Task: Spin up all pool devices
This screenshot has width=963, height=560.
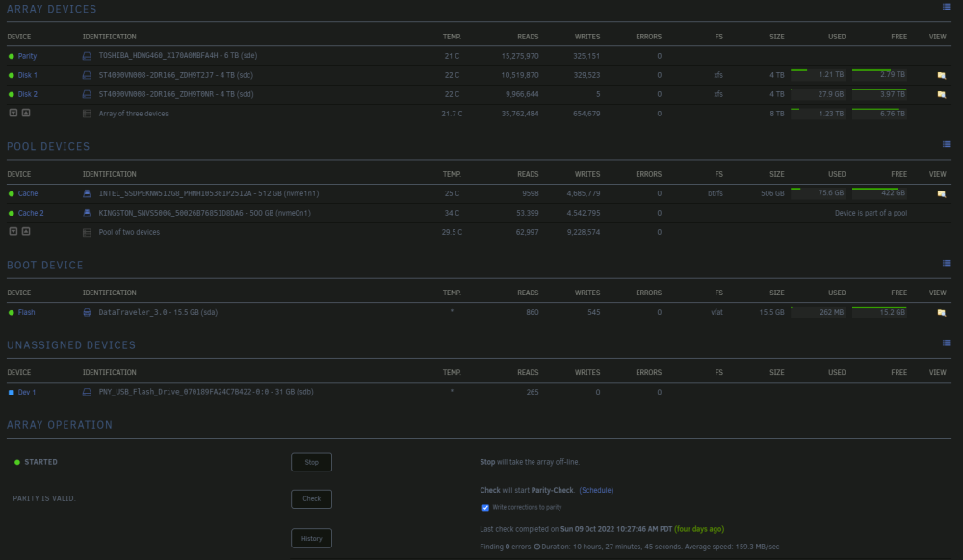Action: pos(26,231)
